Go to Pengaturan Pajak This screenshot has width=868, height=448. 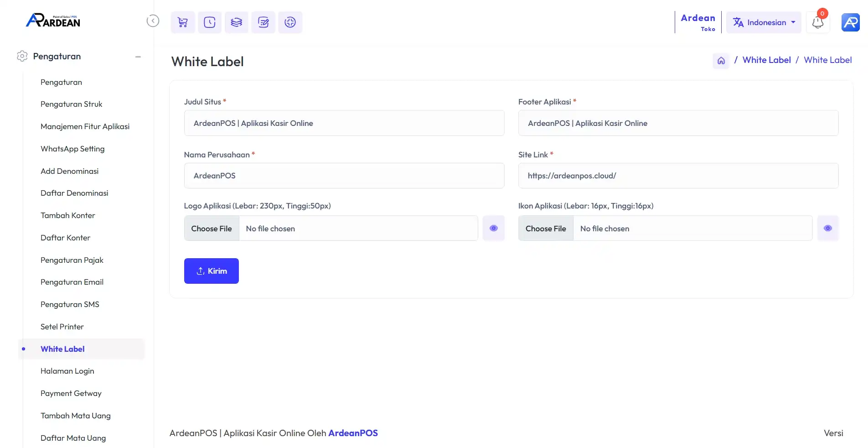click(x=72, y=260)
